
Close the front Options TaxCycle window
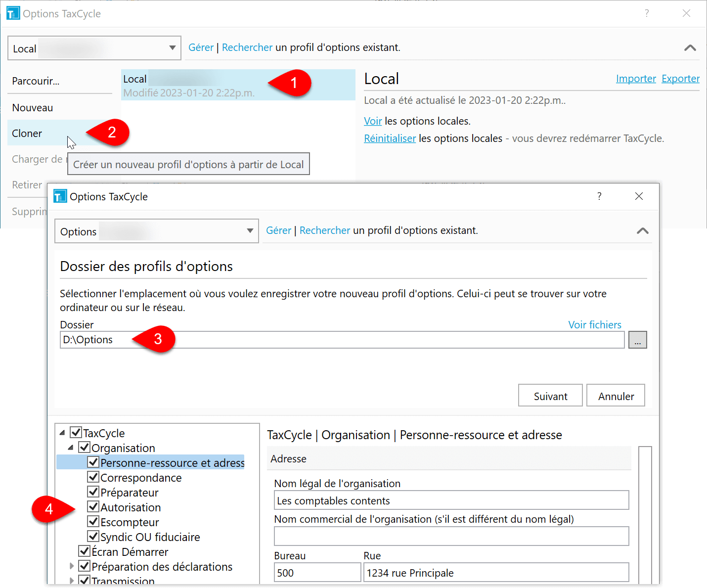pos(639,196)
